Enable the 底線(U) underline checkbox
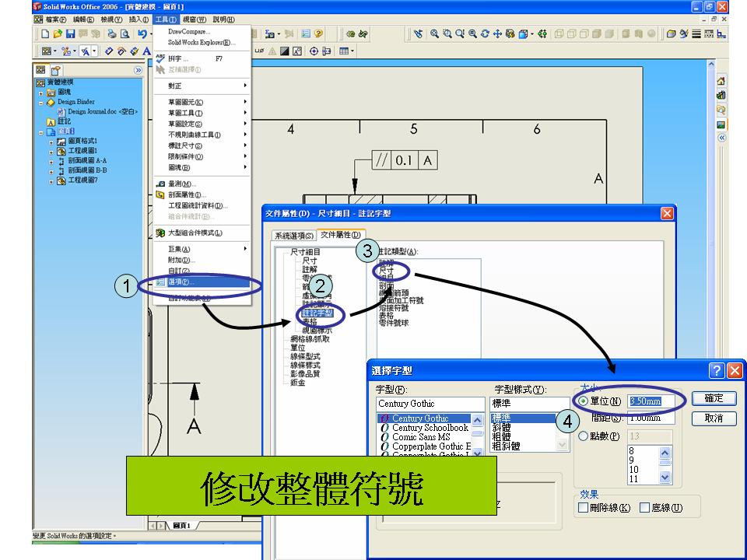This screenshot has height=560, width=747. (x=644, y=508)
